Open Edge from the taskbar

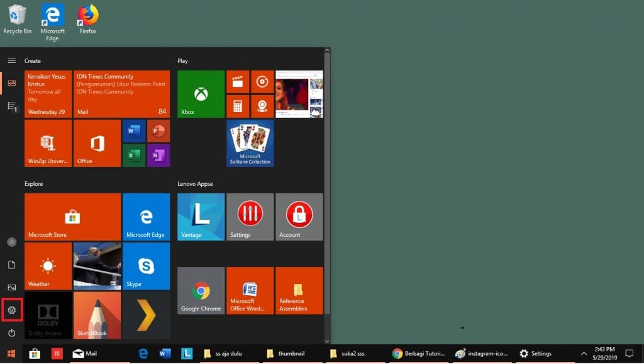(143, 354)
